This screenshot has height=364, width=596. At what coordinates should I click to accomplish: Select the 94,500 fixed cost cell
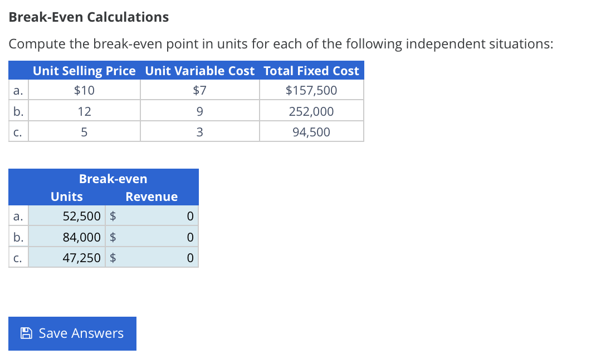pyautogui.click(x=311, y=131)
